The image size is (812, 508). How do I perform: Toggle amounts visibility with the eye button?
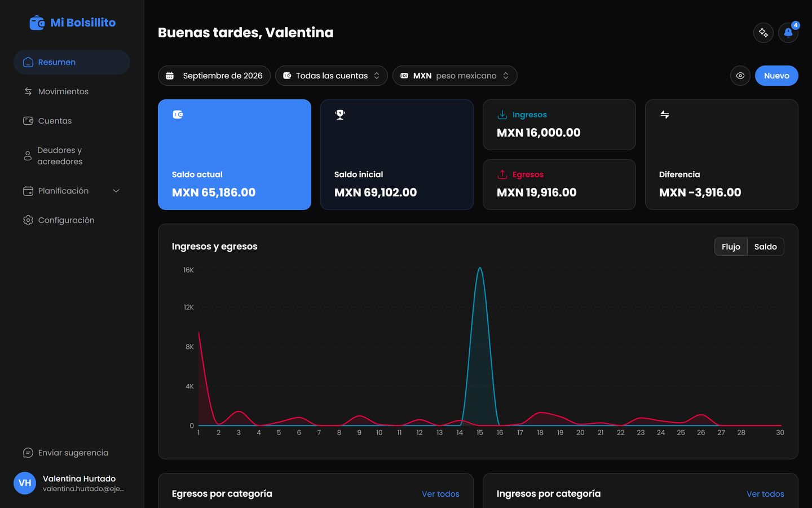pos(740,76)
